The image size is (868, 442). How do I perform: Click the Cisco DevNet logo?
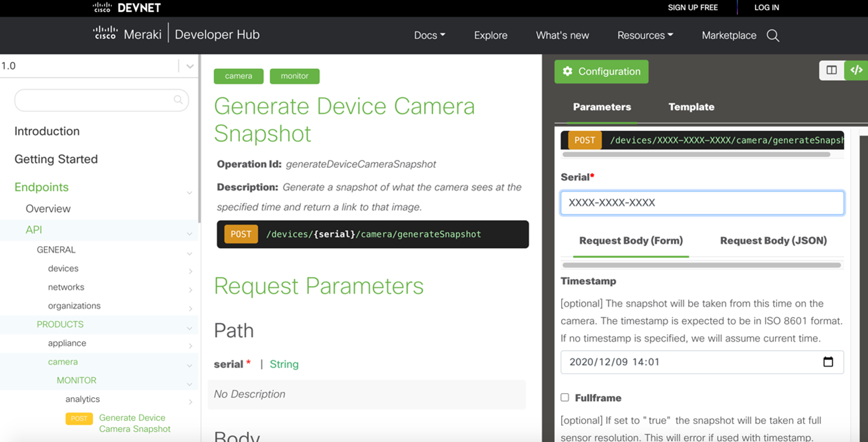click(126, 8)
